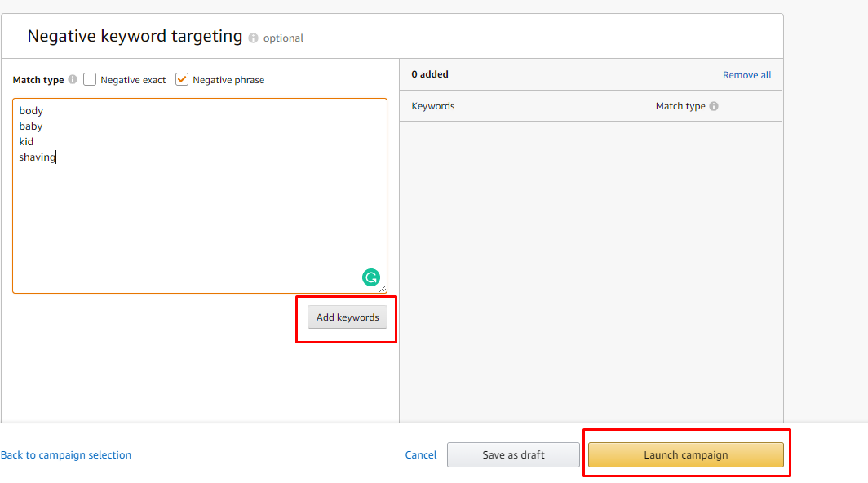
Task: Place cursor on the word kid
Action: 26,142
